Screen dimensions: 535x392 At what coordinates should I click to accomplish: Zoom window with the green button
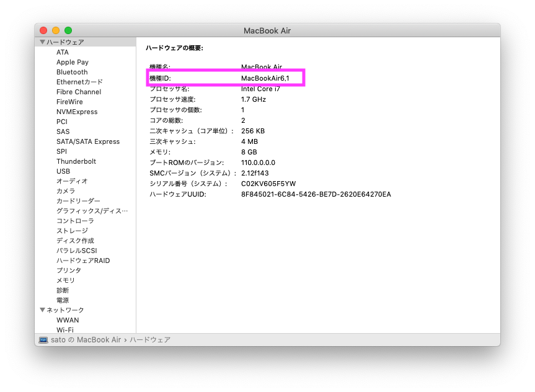point(68,30)
